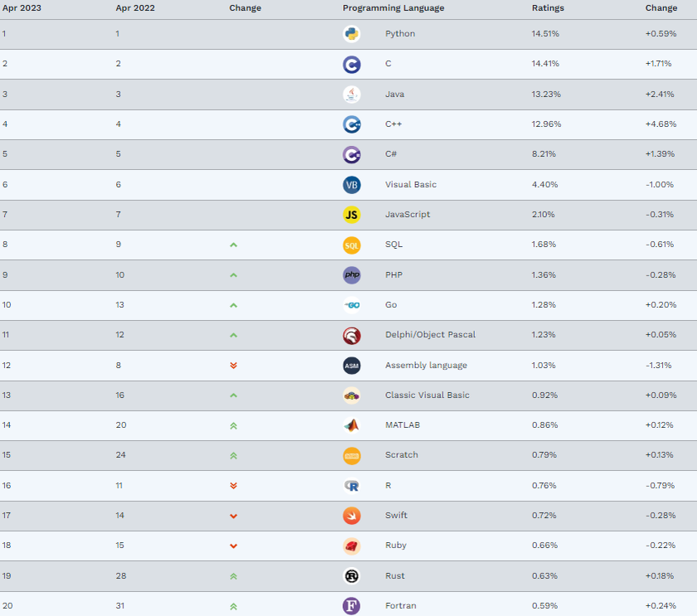Click green double-up arrow in Scratch row

point(234,455)
